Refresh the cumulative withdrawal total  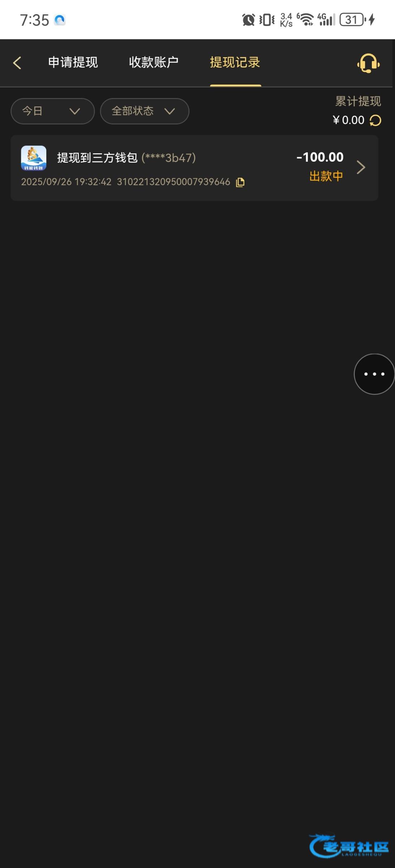pyautogui.click(x=375, y=120)
